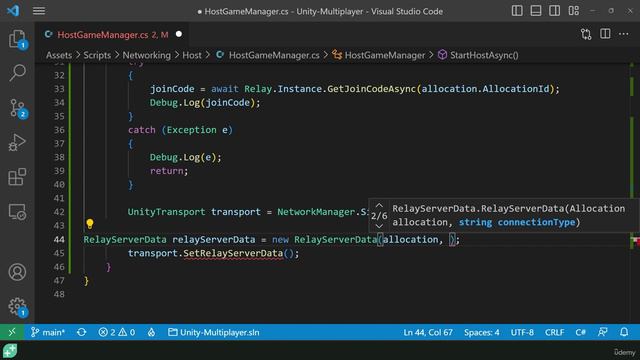
Task: Click the return statement on line 39
Action: (x=169, y=171)
